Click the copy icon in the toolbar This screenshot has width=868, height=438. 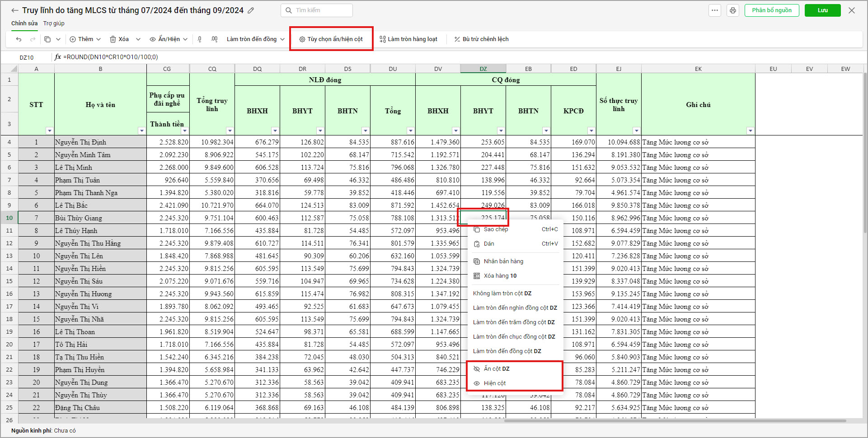[47, 39]
